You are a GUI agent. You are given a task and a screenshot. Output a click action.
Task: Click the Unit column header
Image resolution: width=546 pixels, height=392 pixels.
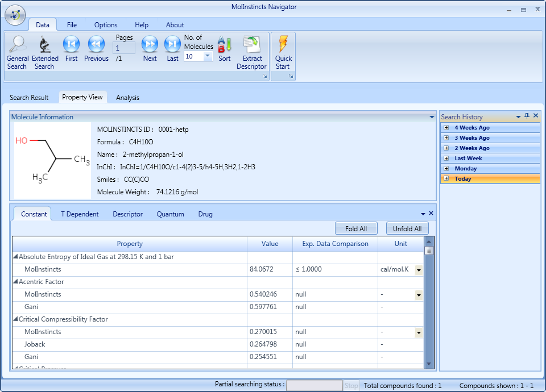401,244
